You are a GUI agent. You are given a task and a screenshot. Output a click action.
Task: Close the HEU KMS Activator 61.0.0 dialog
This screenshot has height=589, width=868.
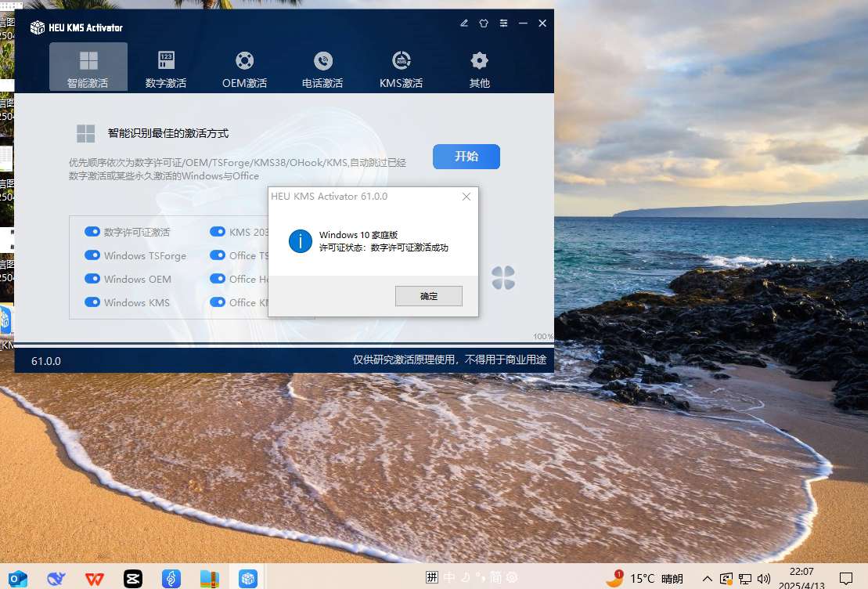[x=466, y=197]
